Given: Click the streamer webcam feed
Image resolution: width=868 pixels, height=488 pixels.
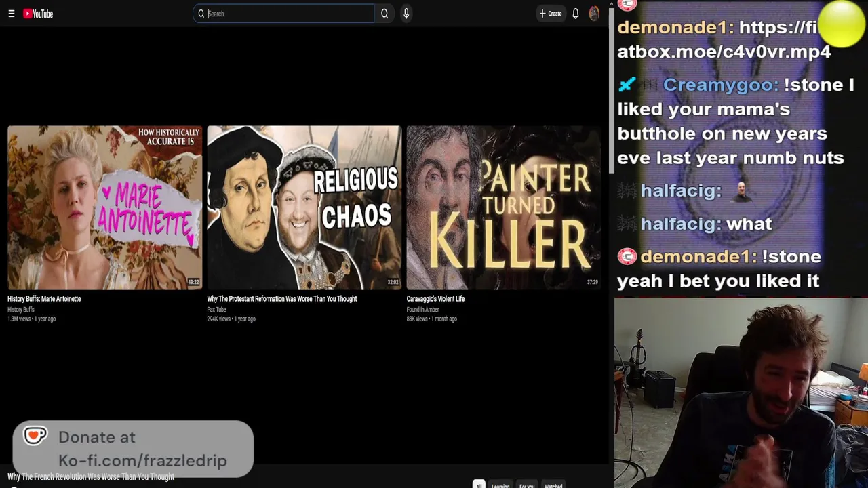Looking at the screenshot, I should coord(741,393).
